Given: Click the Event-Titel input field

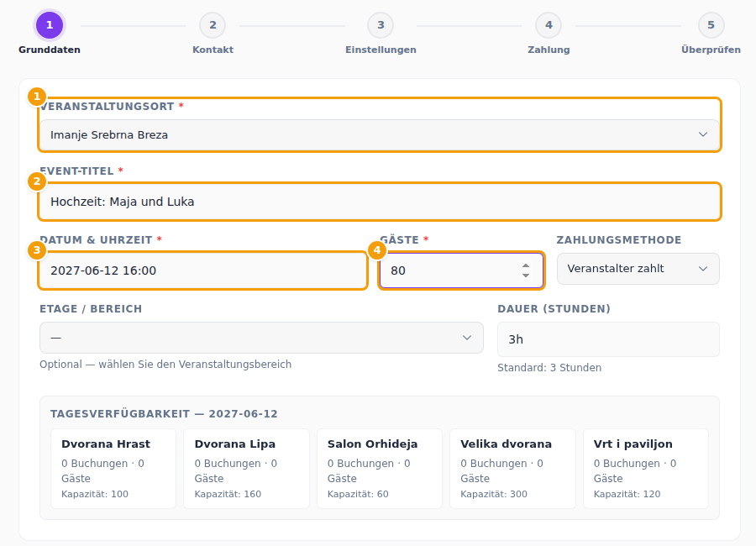Looking at the screenshot, I should tap(380, 202).
